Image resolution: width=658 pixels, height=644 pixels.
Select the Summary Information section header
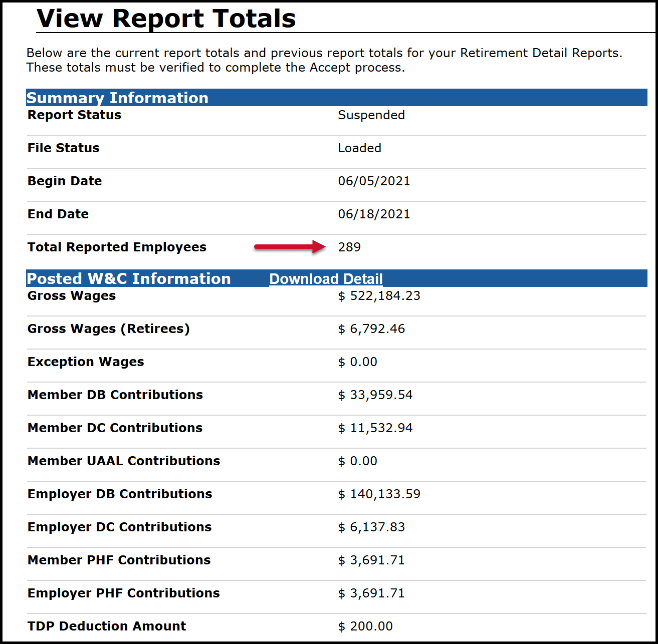tap(117, 98)
